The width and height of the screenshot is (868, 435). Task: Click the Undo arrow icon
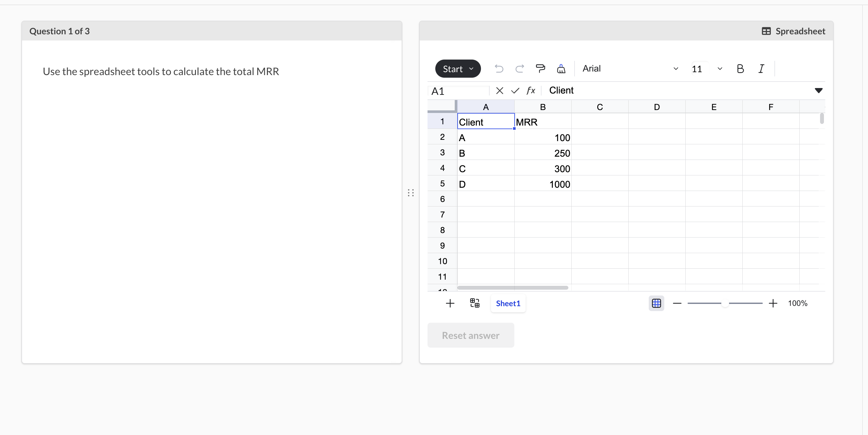499,69
